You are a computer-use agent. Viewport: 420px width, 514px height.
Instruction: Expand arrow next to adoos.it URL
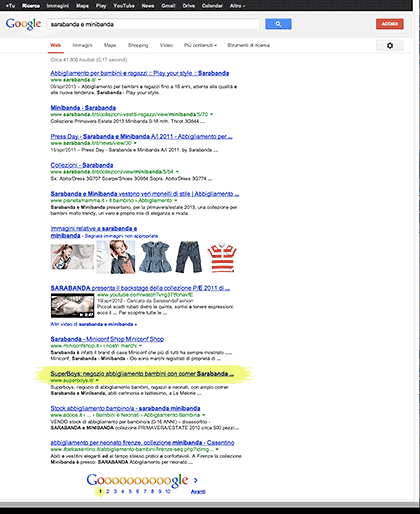[x=203, y=415]
